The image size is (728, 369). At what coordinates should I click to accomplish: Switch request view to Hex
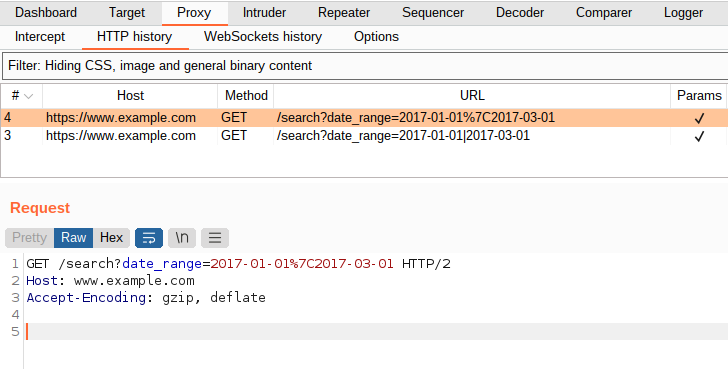111,238
